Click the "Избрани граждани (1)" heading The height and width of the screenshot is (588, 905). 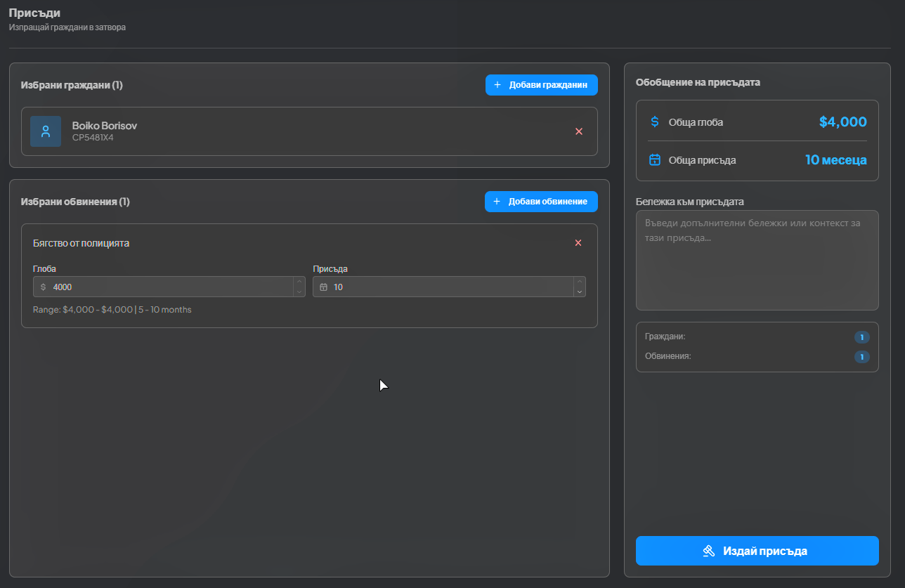pos(72,85)
